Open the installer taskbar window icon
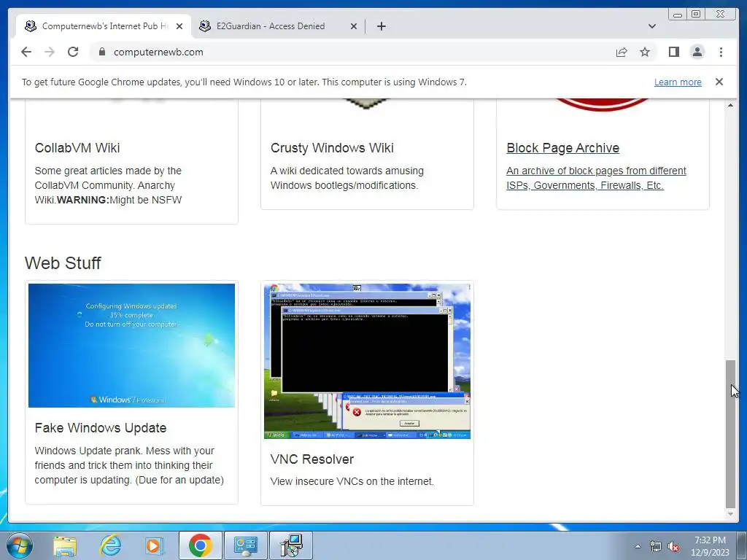Image resolution: width=747 pixels, height=560 pixels. tap(291, 545)
